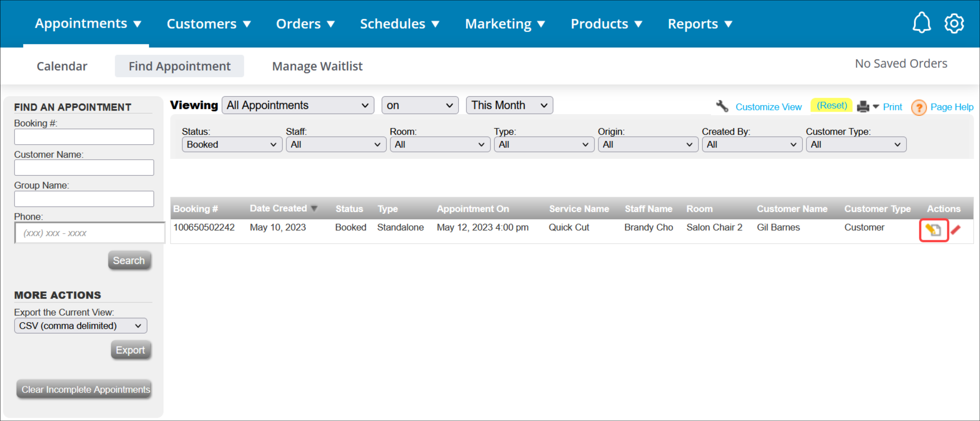This screenshot has height=421, width=980.
Task: Click the red pencil edit icon
Action: [955, 230]
